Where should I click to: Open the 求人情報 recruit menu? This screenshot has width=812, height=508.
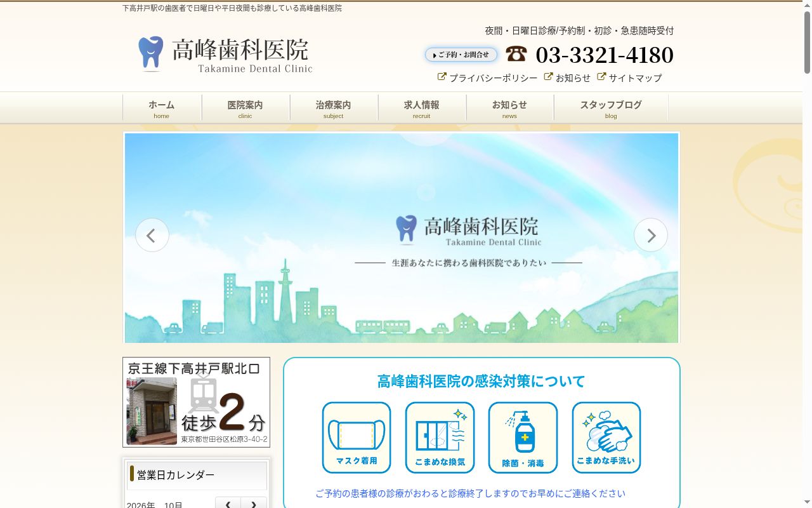(422, 108)
